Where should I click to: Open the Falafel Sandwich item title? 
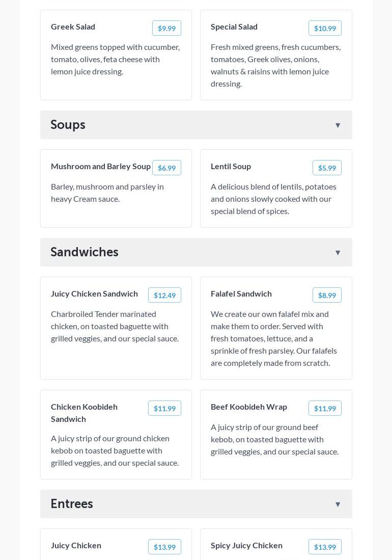pyautogui.click(x=241, y=294)
